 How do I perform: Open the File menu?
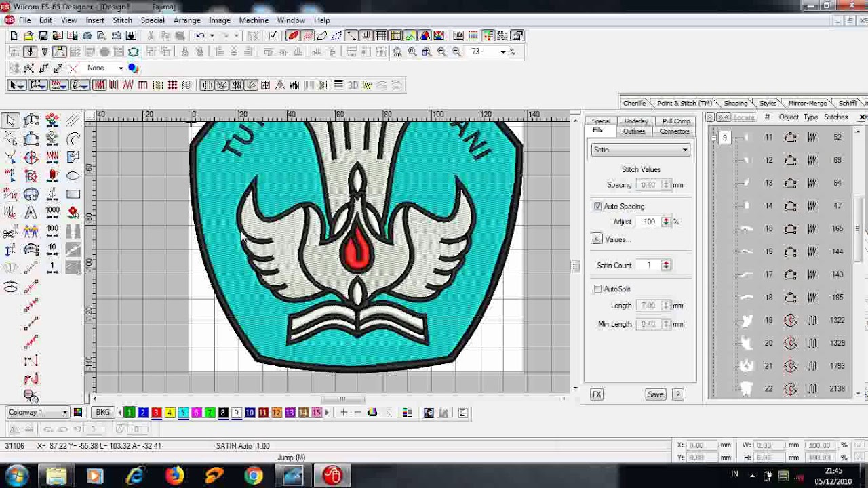(24, 20)
